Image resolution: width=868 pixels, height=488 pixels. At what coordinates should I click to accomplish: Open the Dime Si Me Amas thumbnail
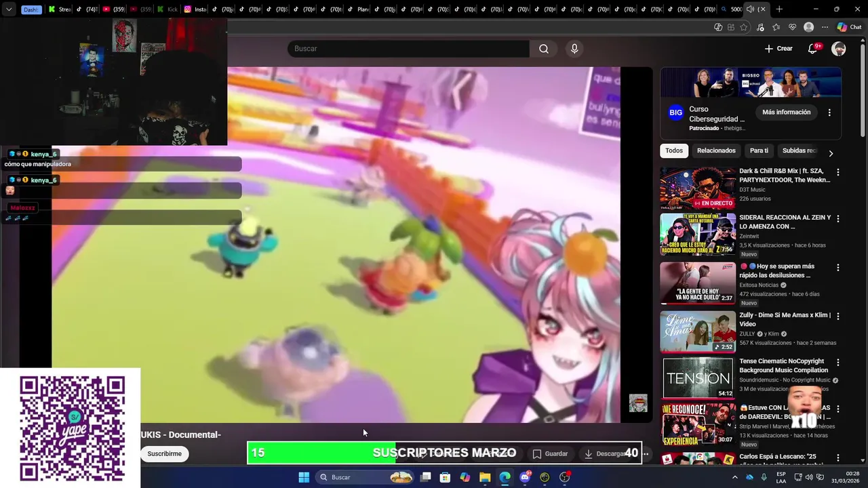click(x=698, y=332)
